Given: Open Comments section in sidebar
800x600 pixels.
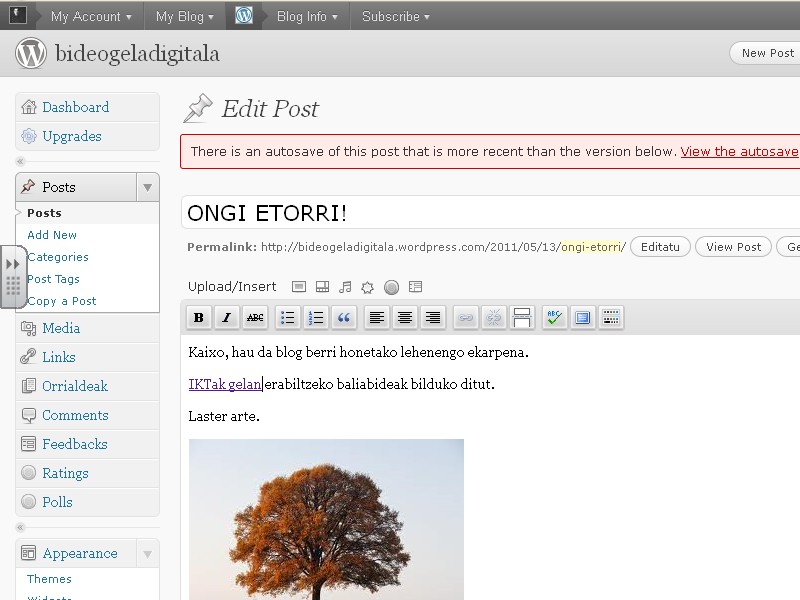Looking at the screenshot, I should (x=87, y=415).
